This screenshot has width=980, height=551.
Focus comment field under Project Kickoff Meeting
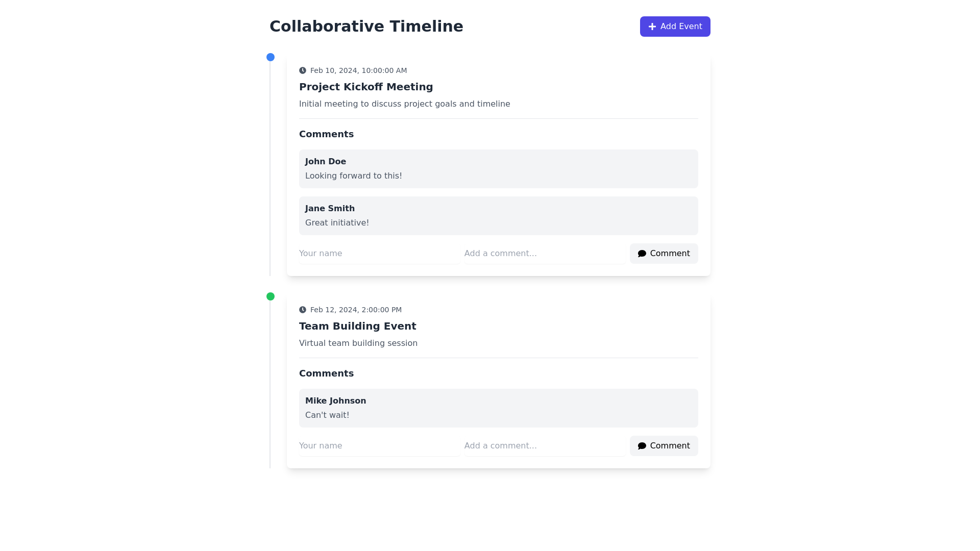click(x=545, y=254)
